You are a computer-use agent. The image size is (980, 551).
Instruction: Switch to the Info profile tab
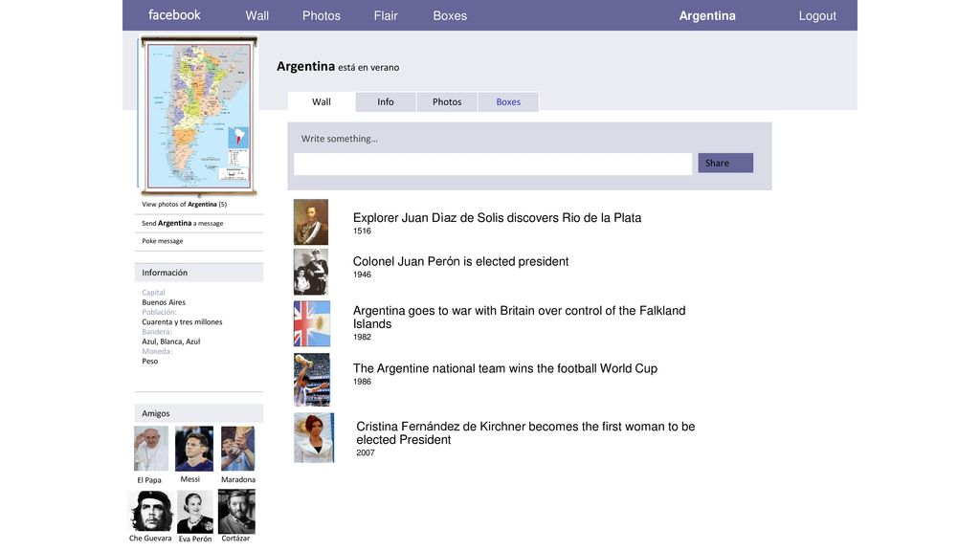coord(386,101)
